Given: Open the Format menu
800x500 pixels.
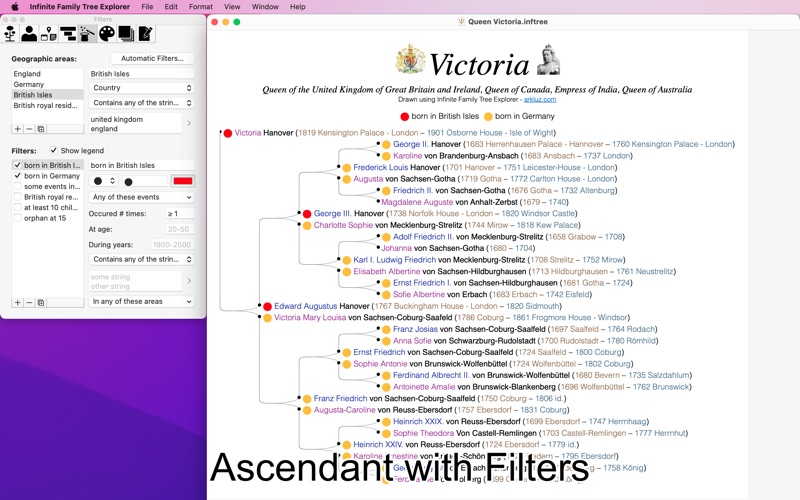Looking at the screenshot, I should [201, 7].
